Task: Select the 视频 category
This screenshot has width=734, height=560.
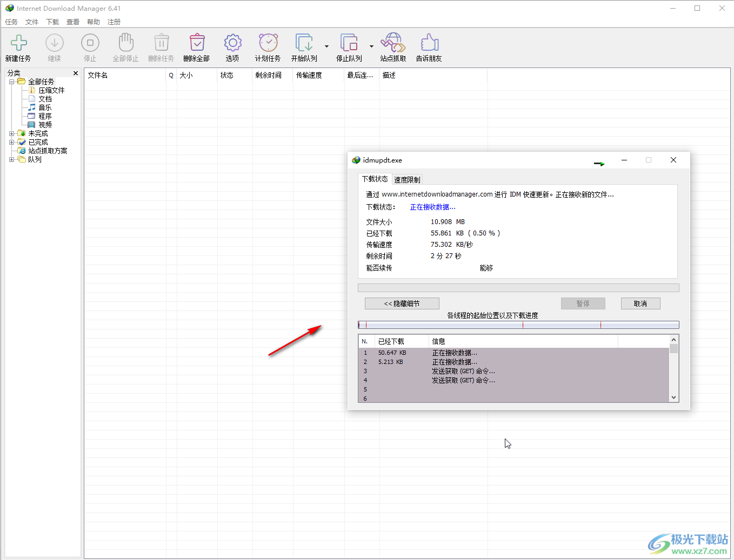Action: point(45,125)
